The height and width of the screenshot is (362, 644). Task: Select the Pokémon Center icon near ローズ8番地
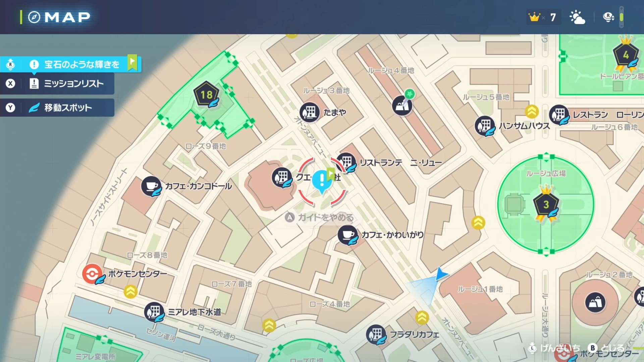pyautogui.click(x=92, y=274)
